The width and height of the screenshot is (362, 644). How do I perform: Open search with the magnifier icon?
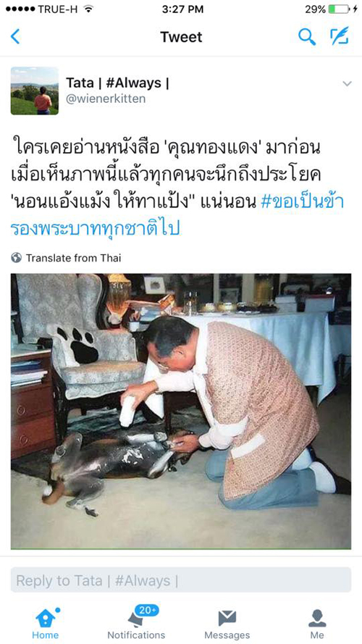(x=306, y=37)
